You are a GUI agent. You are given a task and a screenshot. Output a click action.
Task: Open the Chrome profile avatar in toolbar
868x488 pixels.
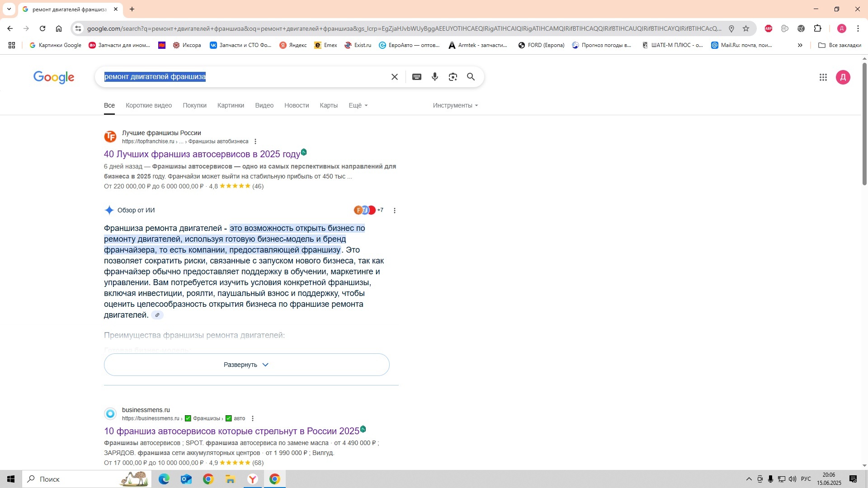[842, 28]
